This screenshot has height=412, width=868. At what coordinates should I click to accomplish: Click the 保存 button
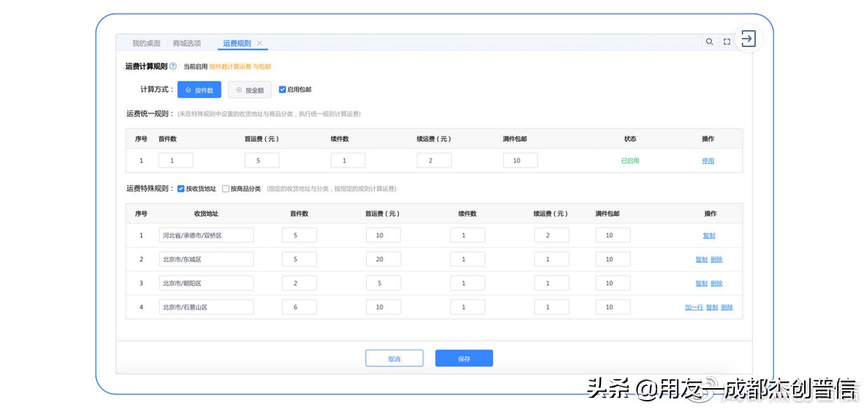click(463, 358)
